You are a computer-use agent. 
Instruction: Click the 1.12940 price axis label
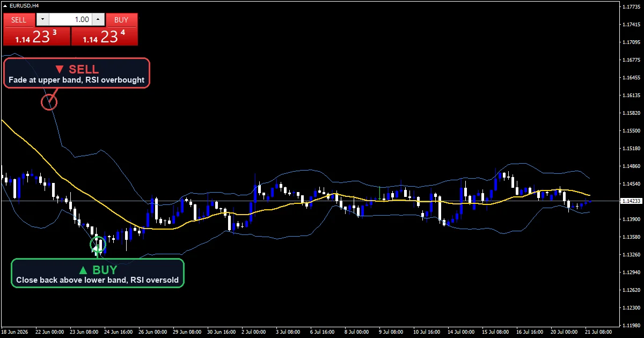pos(631,272)
